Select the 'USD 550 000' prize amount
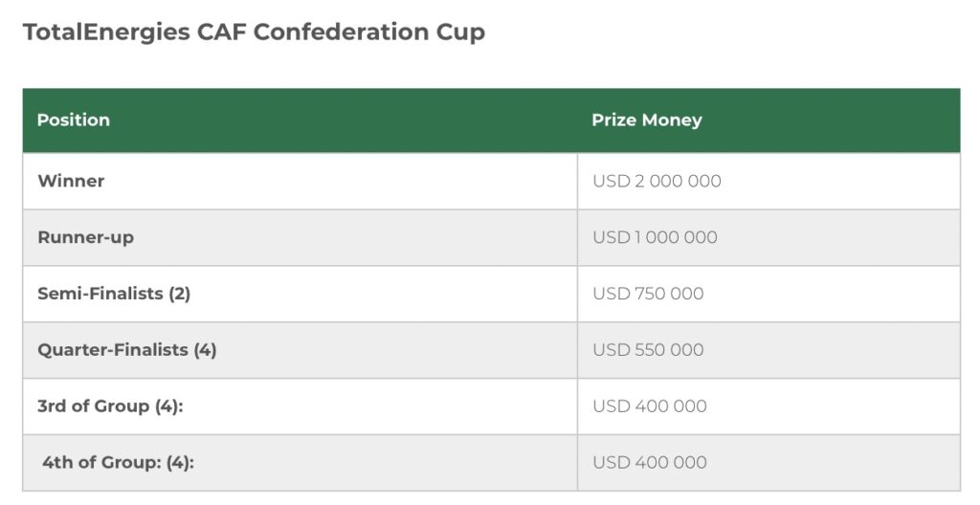 click(648, 350)
